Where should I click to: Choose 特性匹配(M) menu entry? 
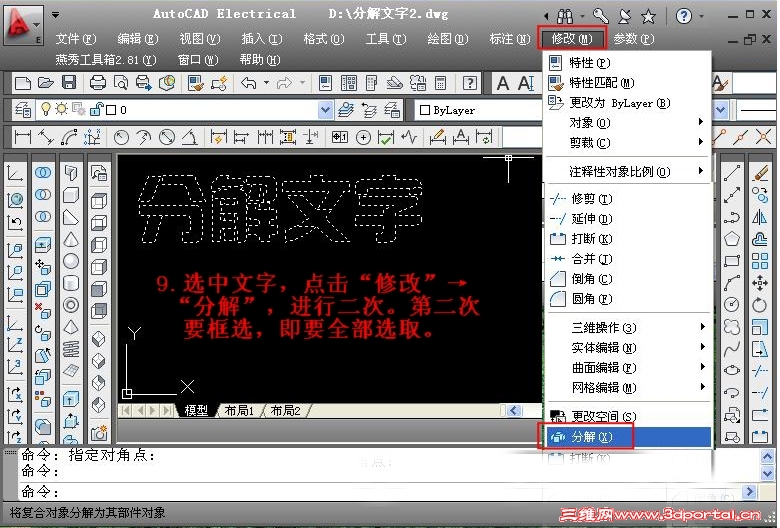(x=628, y=83)
